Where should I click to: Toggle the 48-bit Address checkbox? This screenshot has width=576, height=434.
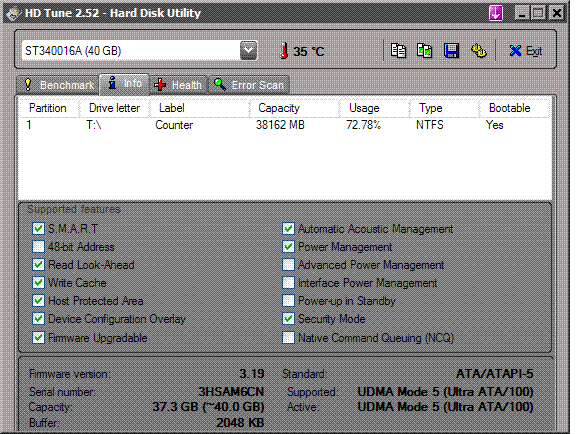click(x=38, y=247)
